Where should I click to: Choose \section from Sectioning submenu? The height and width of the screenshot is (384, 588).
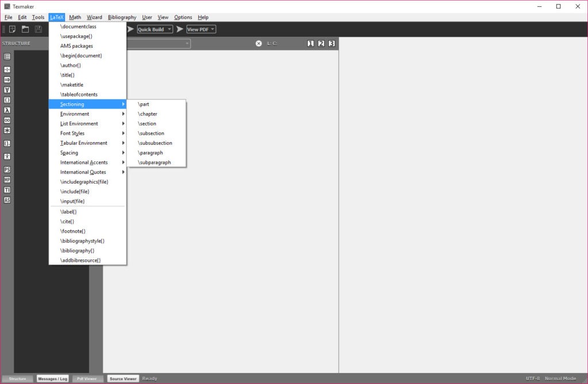click(156, 124)
